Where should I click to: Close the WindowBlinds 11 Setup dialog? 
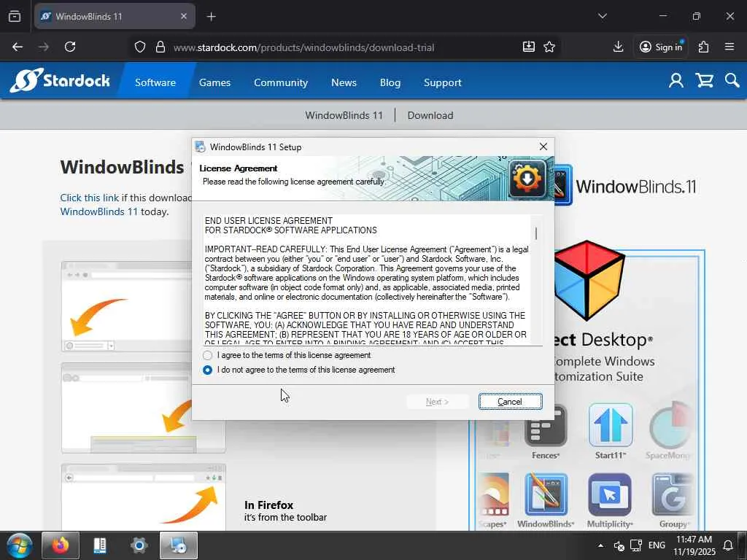543,147
